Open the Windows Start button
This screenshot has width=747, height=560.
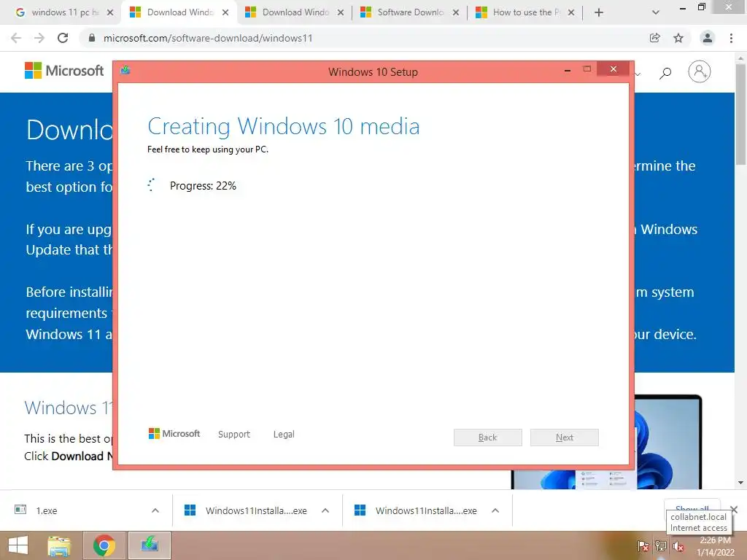[x=18, y=545]
